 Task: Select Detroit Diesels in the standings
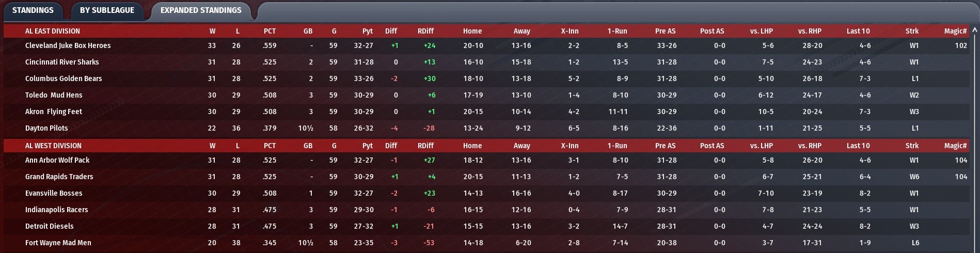click(50, 226)
